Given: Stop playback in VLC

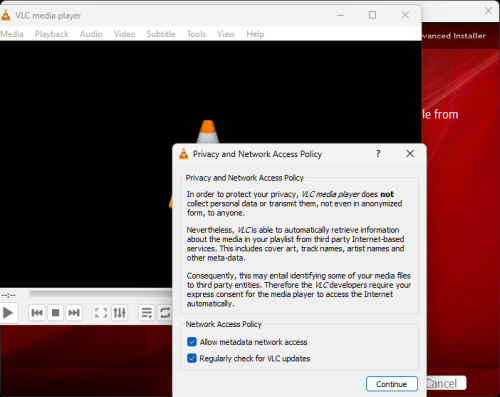Looking at the screenshot, I should point(55,313).
